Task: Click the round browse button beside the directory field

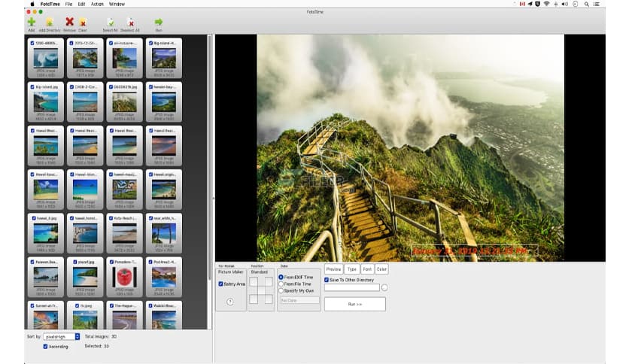Action: tap(384, 287)
